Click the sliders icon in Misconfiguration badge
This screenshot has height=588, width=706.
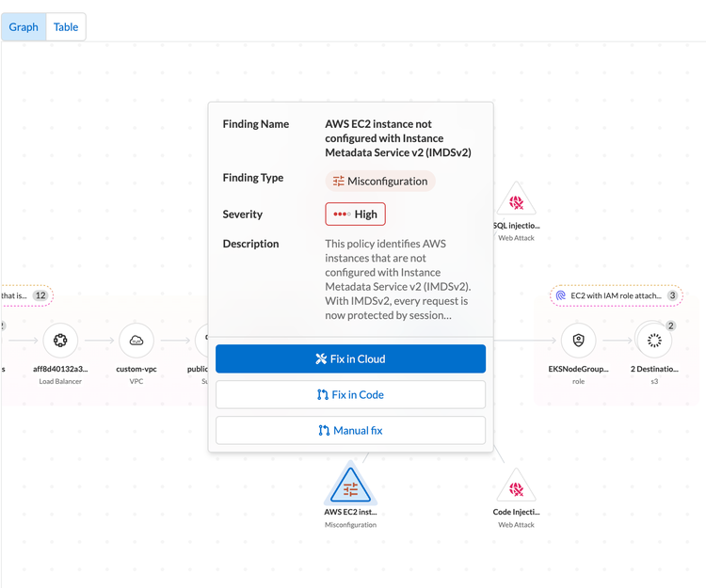338,181
